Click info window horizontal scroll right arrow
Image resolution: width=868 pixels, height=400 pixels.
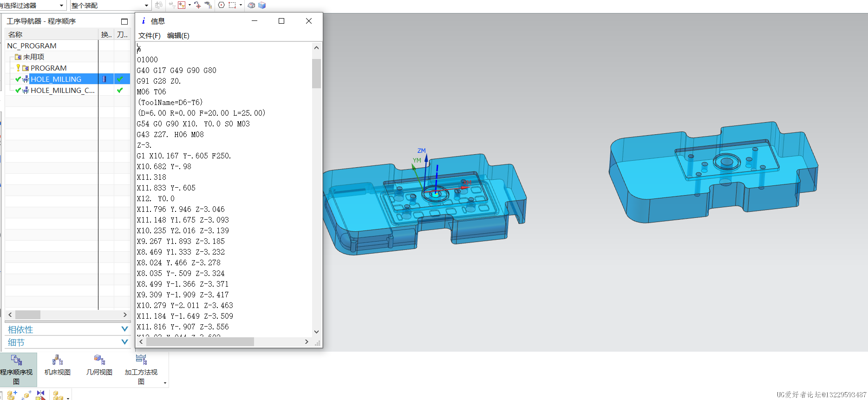click(x=307, y=342)
